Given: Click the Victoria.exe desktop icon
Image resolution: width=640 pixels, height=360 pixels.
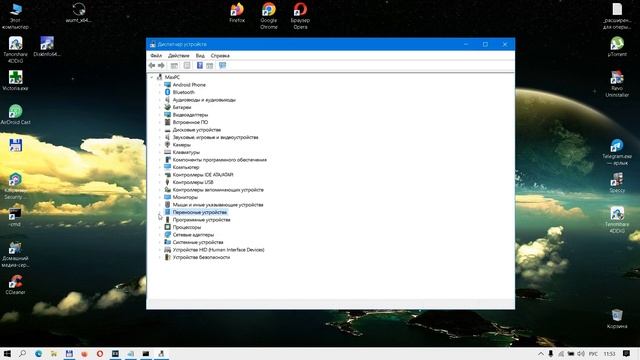Looking at the screenshot, I should [x=15, y=80].
